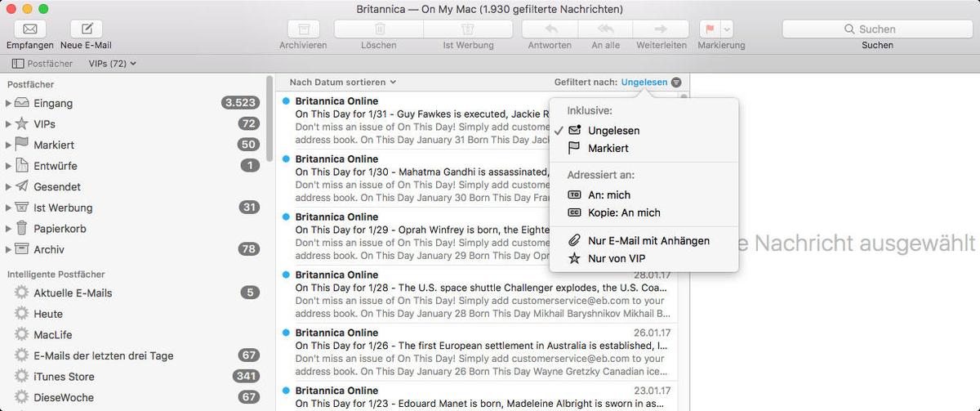
Task: Expand the Markiert mailbox triangle
Action: [x=8, y=145]
